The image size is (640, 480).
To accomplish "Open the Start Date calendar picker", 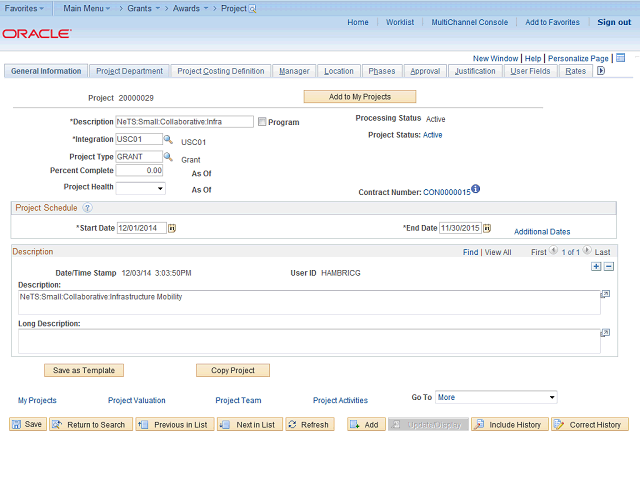I will point(172,228).
